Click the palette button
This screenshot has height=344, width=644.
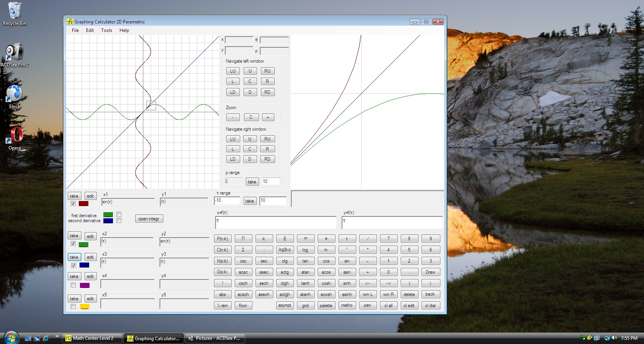coord(326,306)
